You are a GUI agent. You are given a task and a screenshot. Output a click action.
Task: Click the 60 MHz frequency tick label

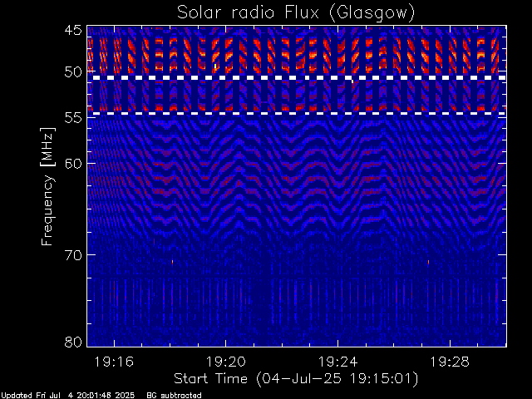point(73,163)
